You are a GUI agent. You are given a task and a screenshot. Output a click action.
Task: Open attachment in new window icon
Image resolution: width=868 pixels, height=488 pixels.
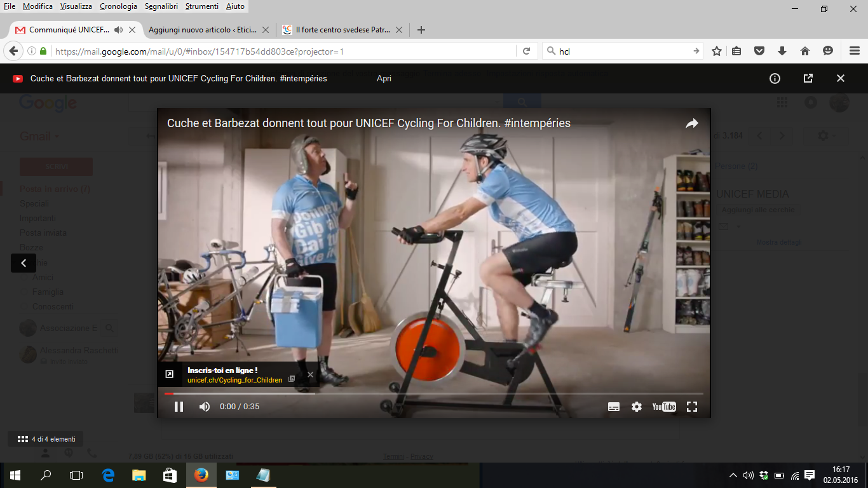(x=808, y=79)
